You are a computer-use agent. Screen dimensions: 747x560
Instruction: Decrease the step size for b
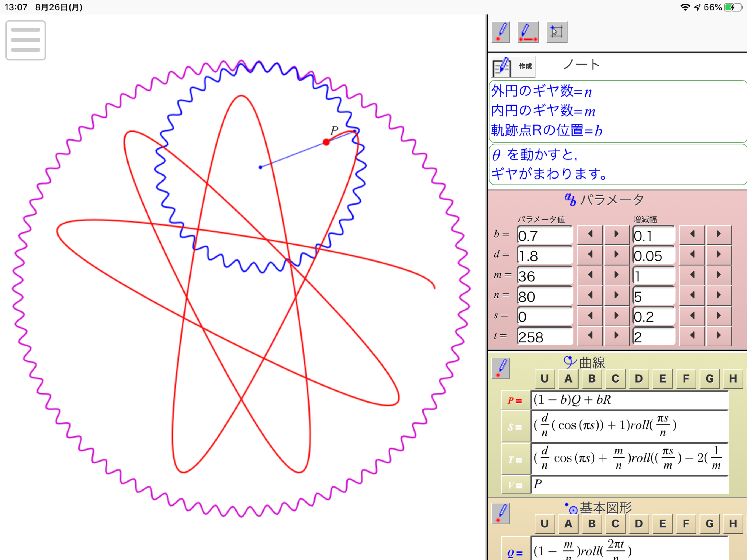click(692, 234)
